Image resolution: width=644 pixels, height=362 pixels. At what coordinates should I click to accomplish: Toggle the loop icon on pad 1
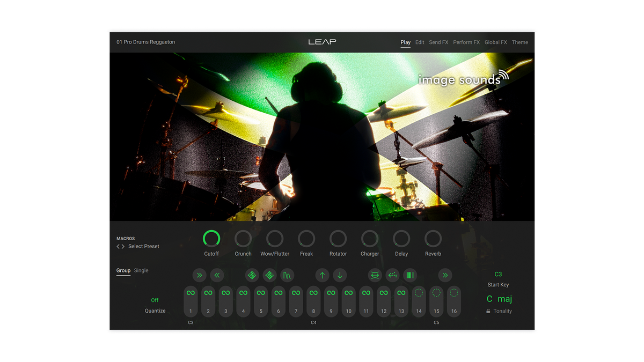click(x=191, y=293)
